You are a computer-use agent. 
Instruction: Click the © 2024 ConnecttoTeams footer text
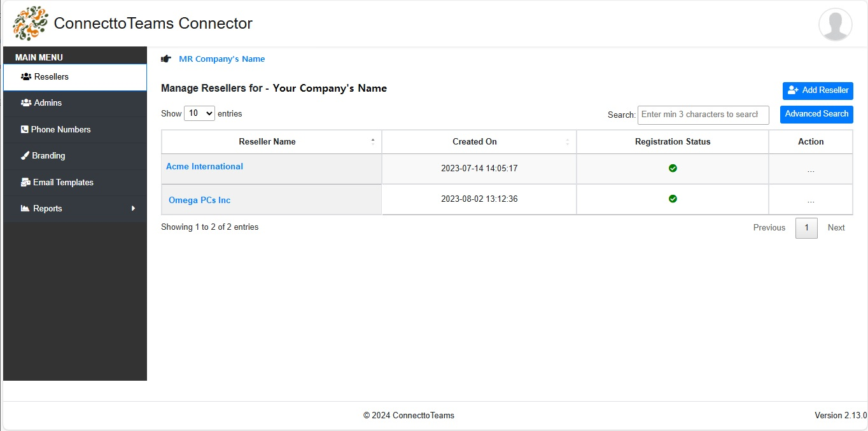tap(409, 415)
